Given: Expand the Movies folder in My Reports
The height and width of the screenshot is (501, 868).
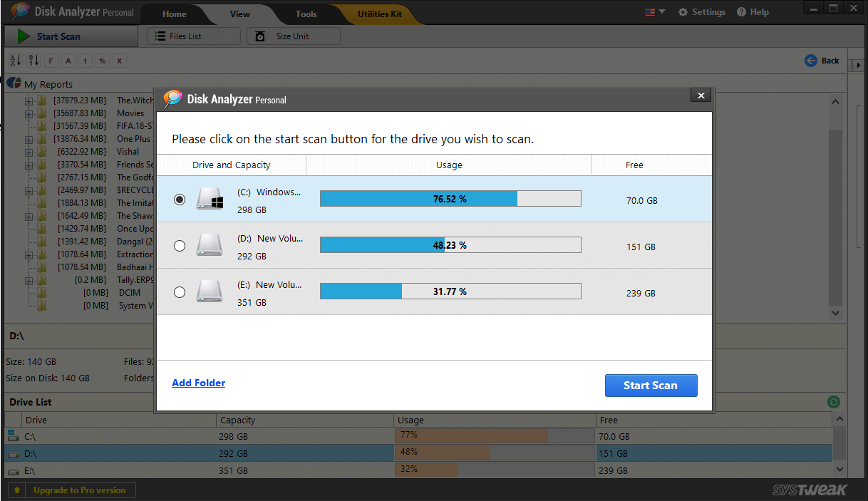Looking at the screenshot, I should pos(29,113).
